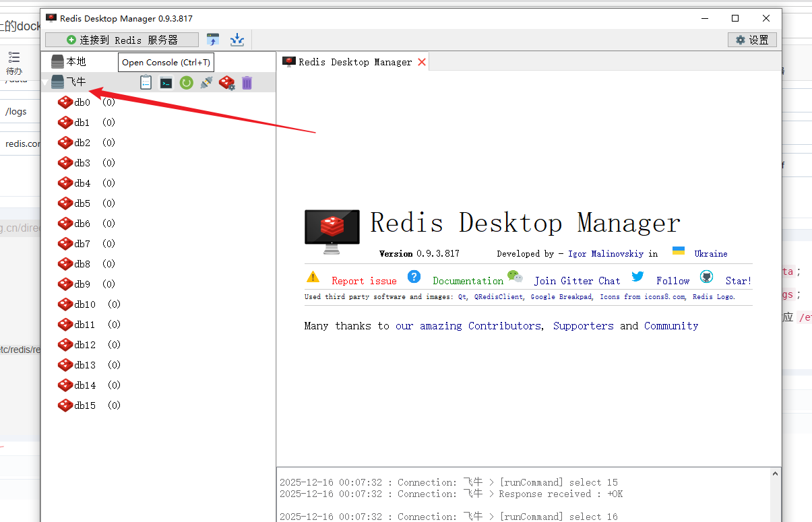Select database db14

coord(89,385)
